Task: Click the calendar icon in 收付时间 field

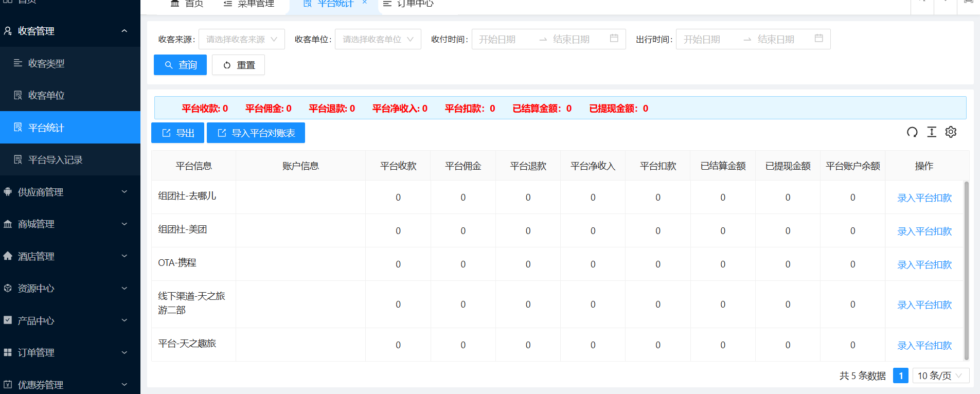Action: pos(614,39)
